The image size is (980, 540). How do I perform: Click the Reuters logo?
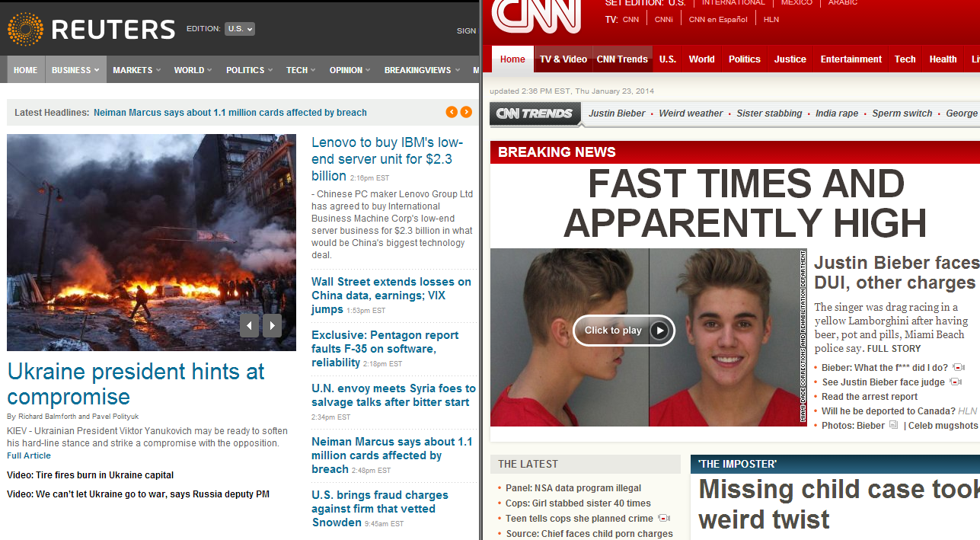pos(91,30)
